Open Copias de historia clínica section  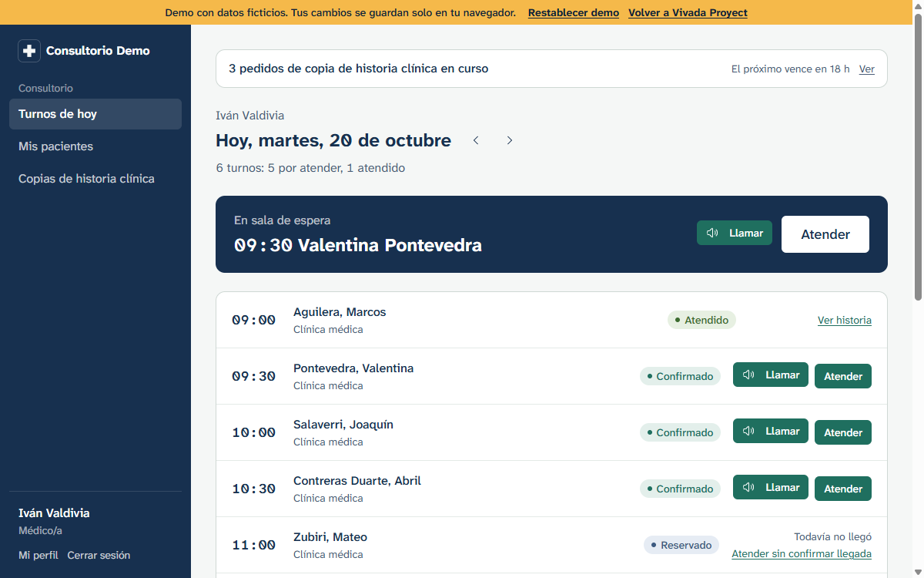[x=95, y=179]
